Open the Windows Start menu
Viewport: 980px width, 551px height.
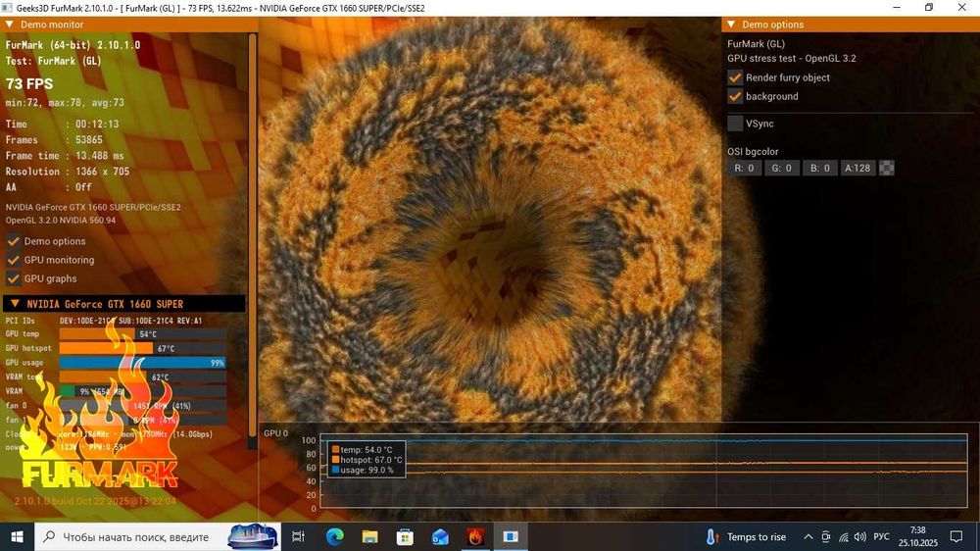pyautogui.click(x=17, y=536)
